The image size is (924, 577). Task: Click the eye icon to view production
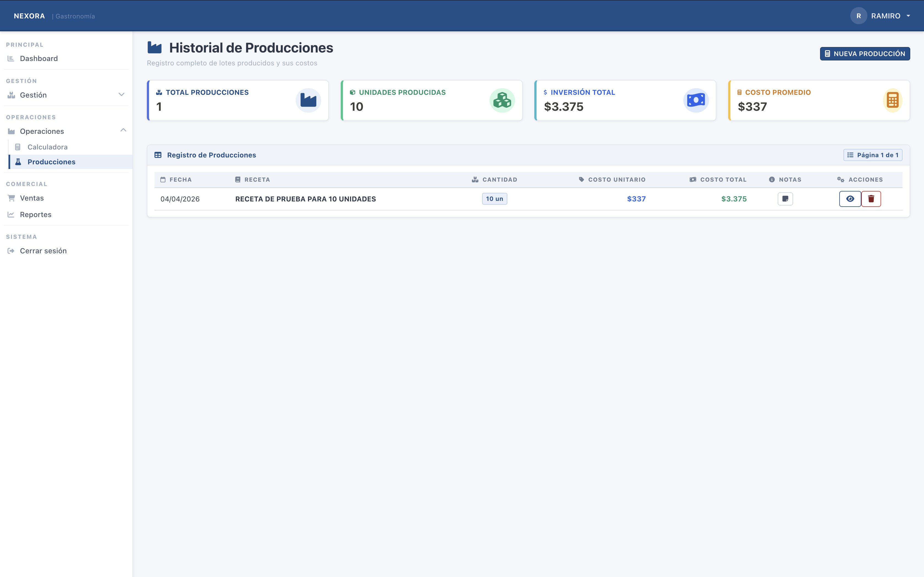(x=849, y=199)
